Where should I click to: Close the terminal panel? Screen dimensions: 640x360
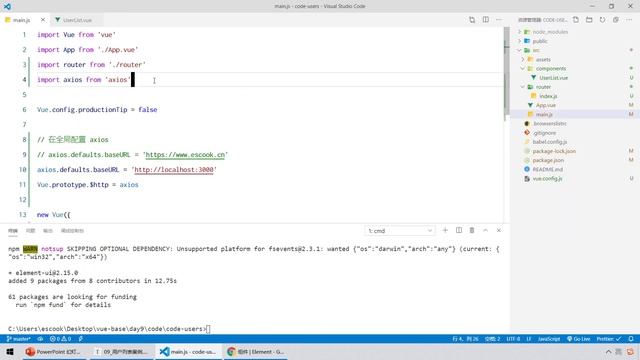pyautogui.click(x=499, y=230)
